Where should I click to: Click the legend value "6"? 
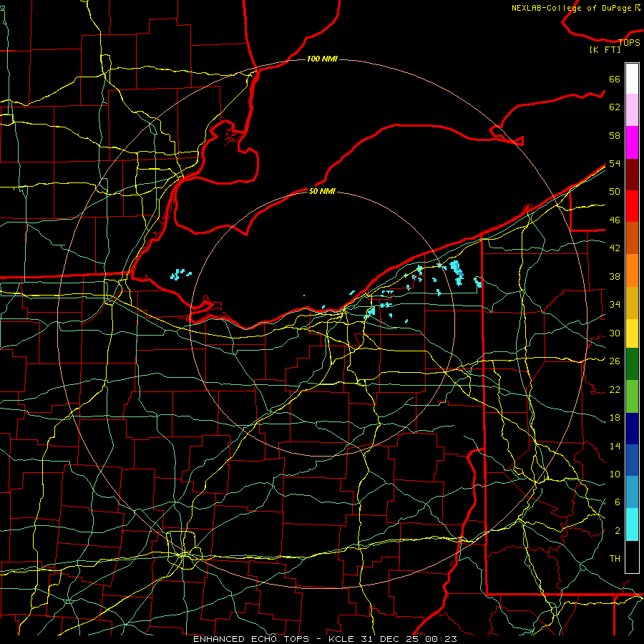click(x=618, y=502)
